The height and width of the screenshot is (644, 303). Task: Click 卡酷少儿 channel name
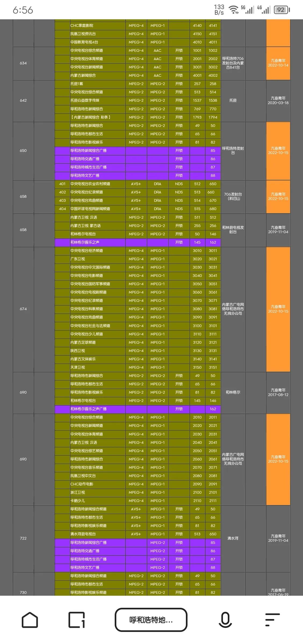click(78, 501)
